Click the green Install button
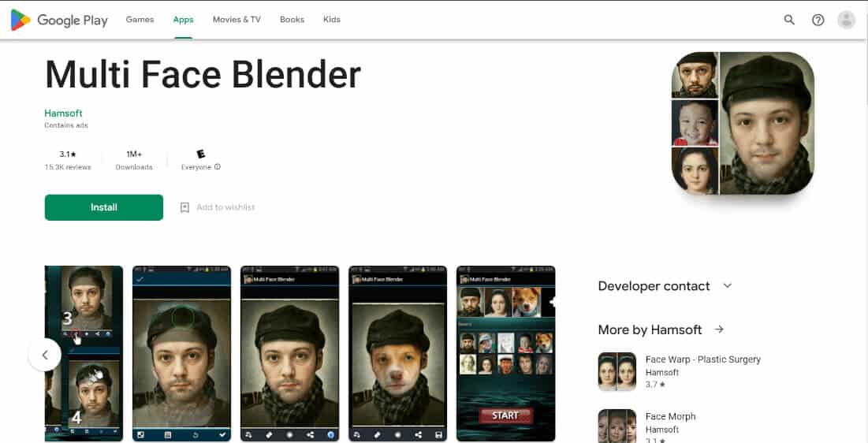The width and height of the screenshot is (868, 443). pos(104,207)
